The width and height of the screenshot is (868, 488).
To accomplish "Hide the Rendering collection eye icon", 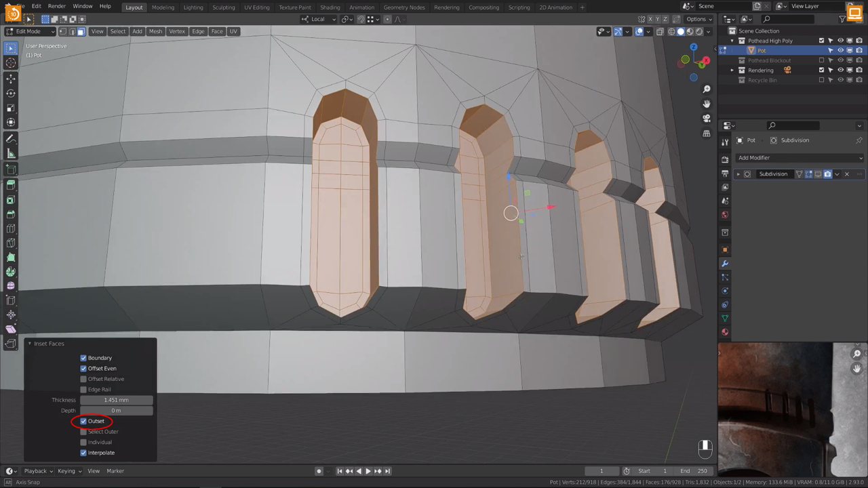I will tap(840, 70).
